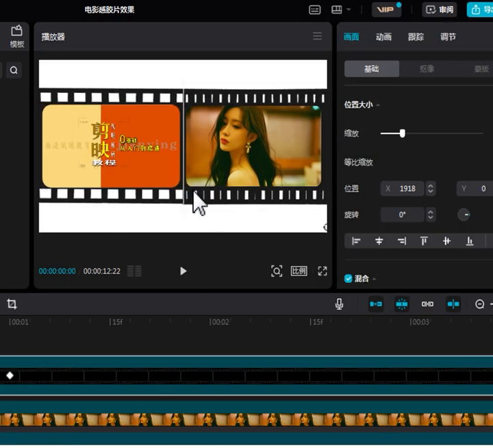Click the 00:03 mark on ruler
Screen dimensions: 493x448
point(420,322)
